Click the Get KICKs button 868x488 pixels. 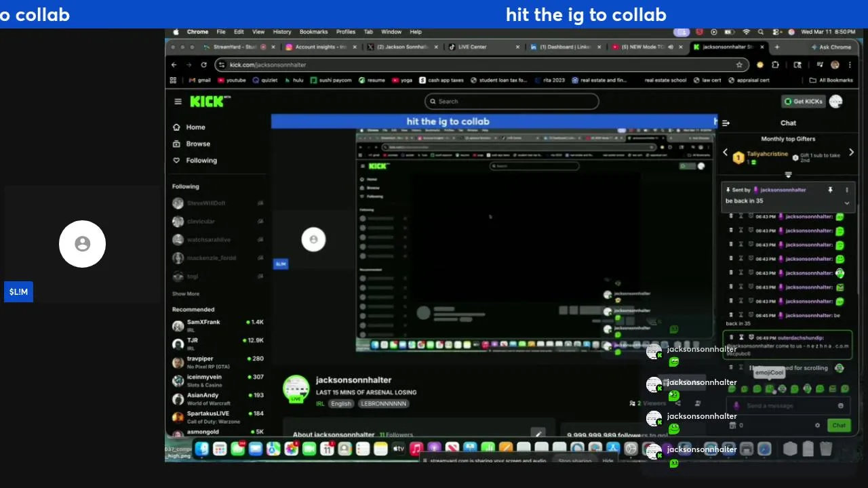804,102
